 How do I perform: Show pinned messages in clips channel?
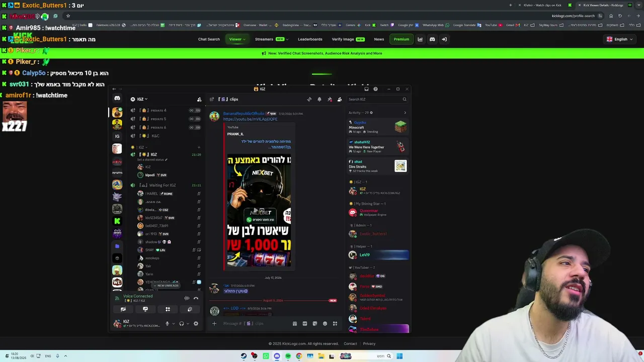330,99
